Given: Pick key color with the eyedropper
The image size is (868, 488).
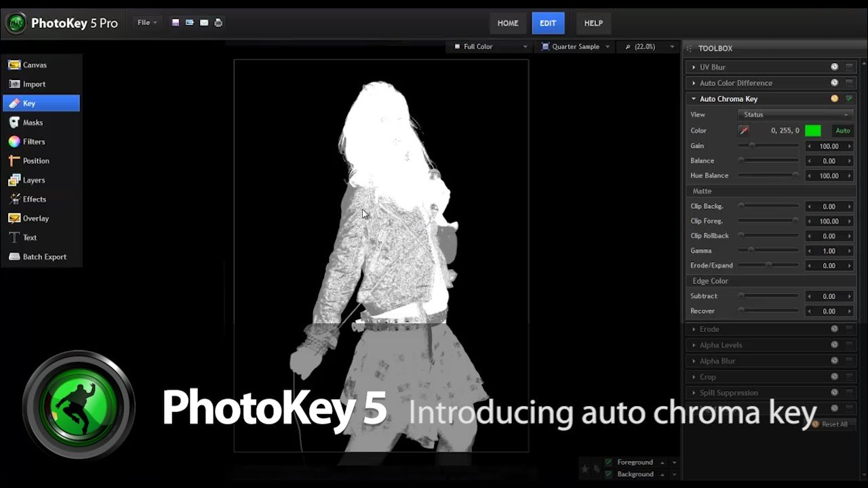Looking at the screenshot, I should [744, 130].
